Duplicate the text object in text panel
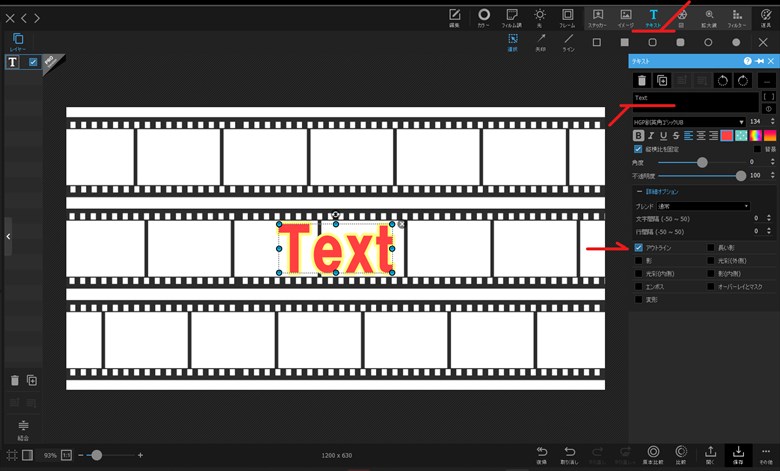The image size is (780, 471). 662,80
